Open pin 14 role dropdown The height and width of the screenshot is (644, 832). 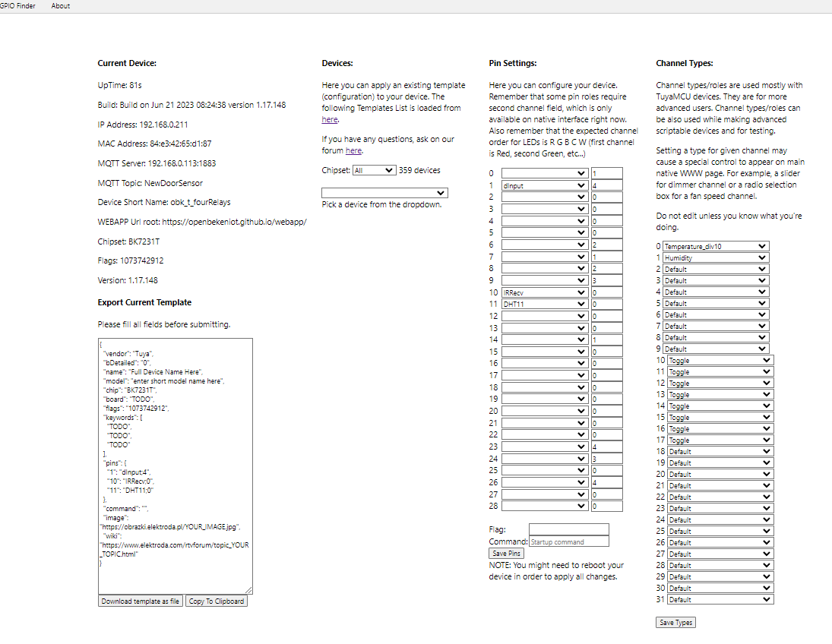pos(544,339)
